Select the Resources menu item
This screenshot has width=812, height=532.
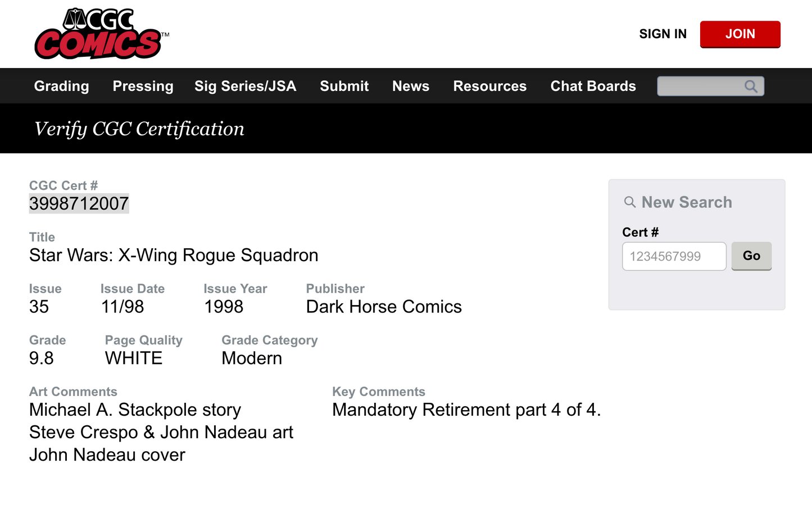click(x=490, y=86)
